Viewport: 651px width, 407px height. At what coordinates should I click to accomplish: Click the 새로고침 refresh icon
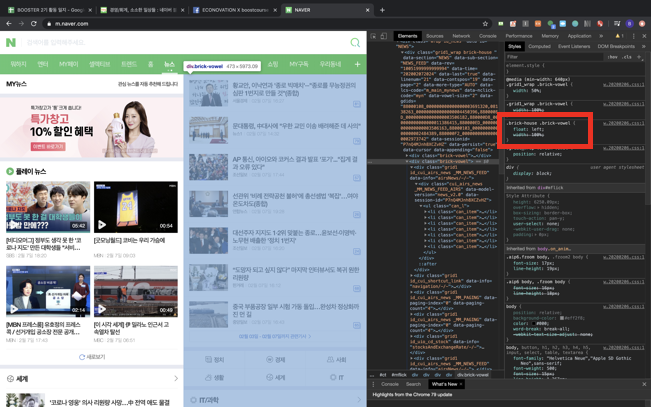click(x=82, y=357)
